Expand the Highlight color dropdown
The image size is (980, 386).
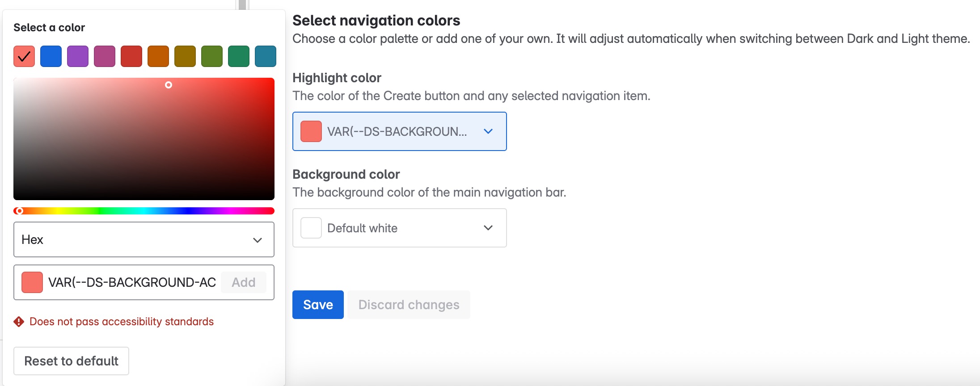click(400, 131)
